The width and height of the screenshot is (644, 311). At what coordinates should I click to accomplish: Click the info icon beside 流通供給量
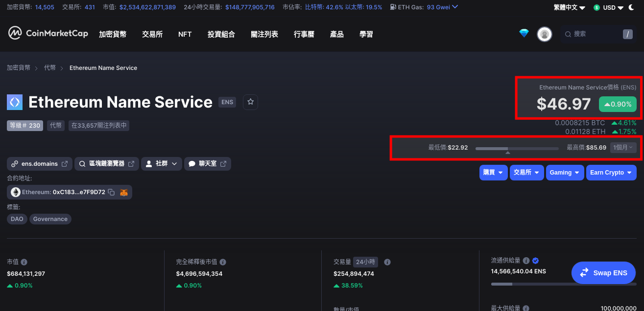(x=526, y=261)
